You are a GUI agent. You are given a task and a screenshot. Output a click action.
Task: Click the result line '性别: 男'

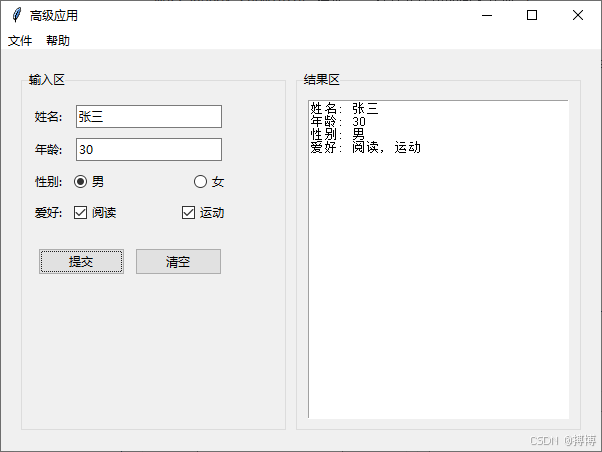(337, 134)
